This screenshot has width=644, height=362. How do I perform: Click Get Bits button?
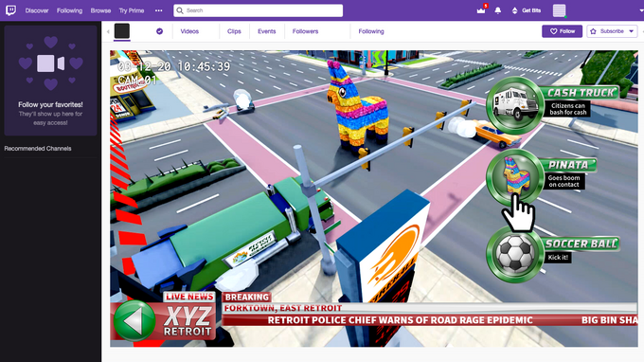(x=527, y=10)
